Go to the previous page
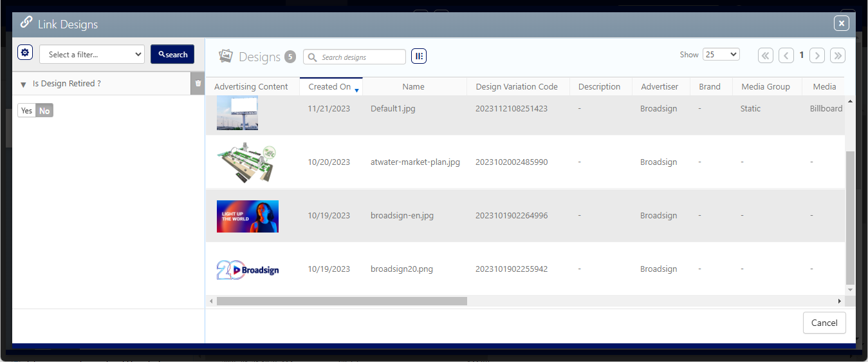 point(786,55)
